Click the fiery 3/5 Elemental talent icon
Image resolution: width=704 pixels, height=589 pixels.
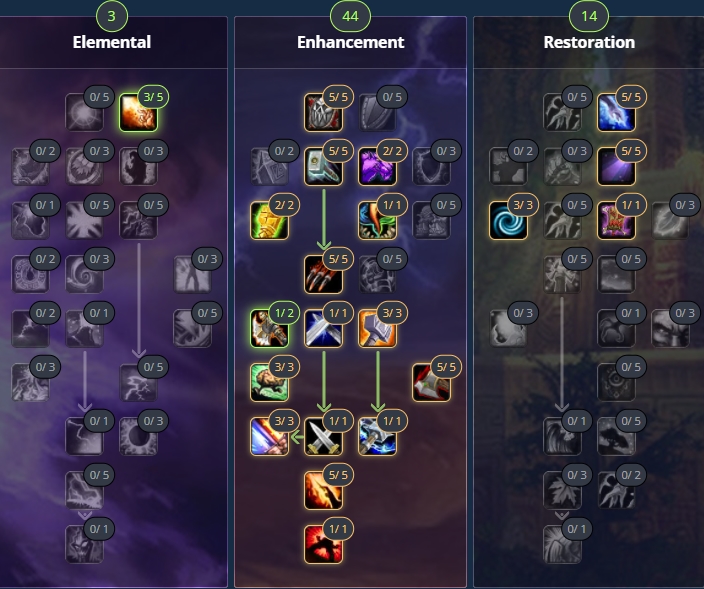[138, 112]
